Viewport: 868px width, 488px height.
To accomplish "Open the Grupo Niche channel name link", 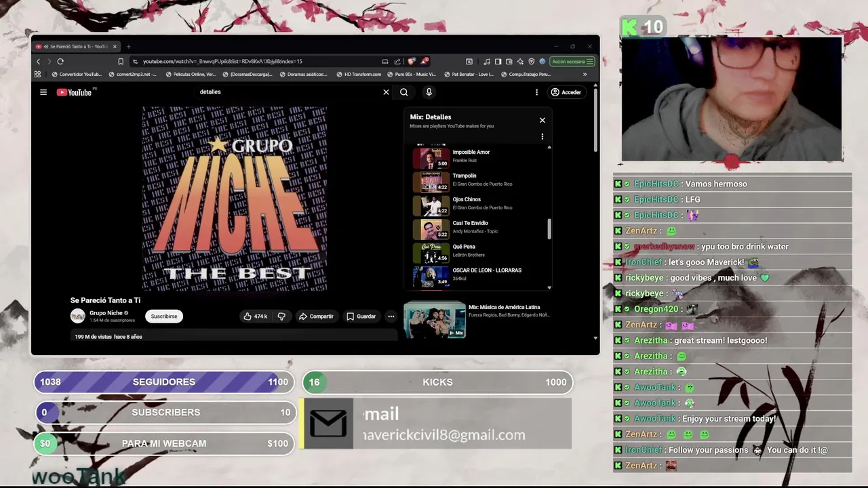I will [106, 313].
